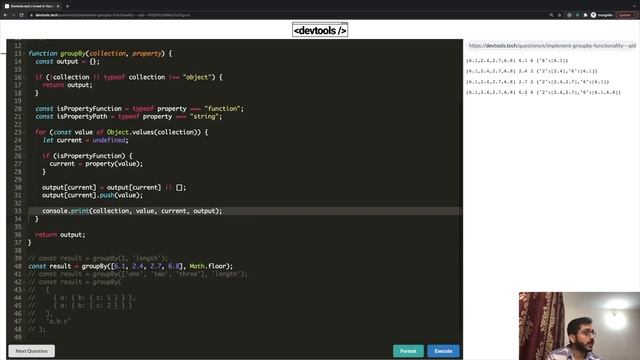
Task: Collapse the for loop fold on line 23
Action: coord(24,132)
